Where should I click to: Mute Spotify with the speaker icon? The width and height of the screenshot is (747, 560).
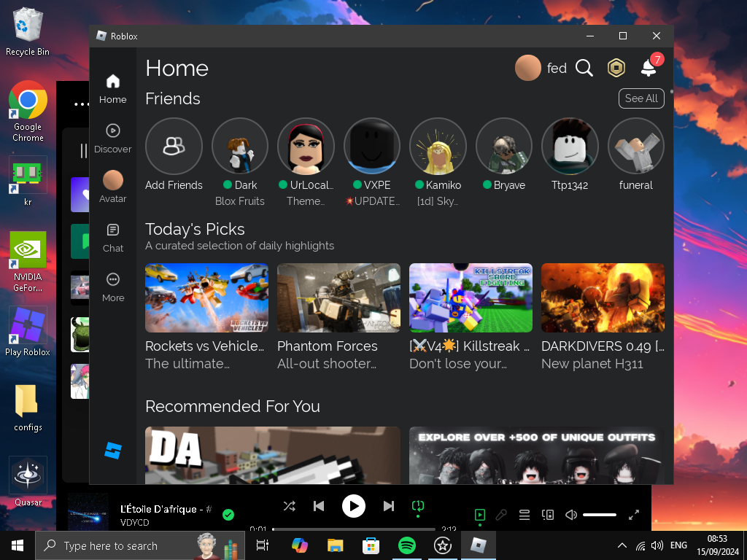(570, 515)
